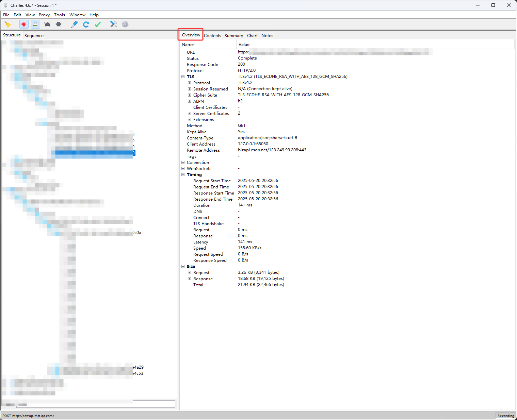Select the Request Start Time row
Screen dimensions: 517x420
coord(347,181)
